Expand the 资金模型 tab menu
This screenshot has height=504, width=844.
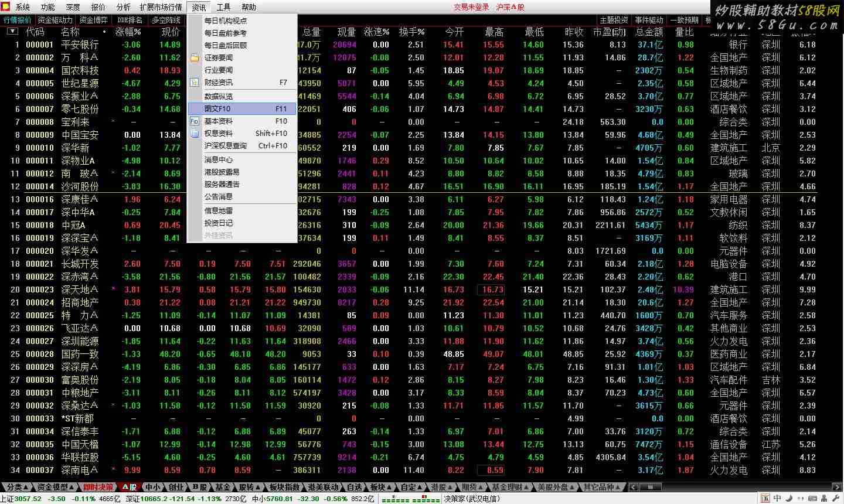pos(72,487)
